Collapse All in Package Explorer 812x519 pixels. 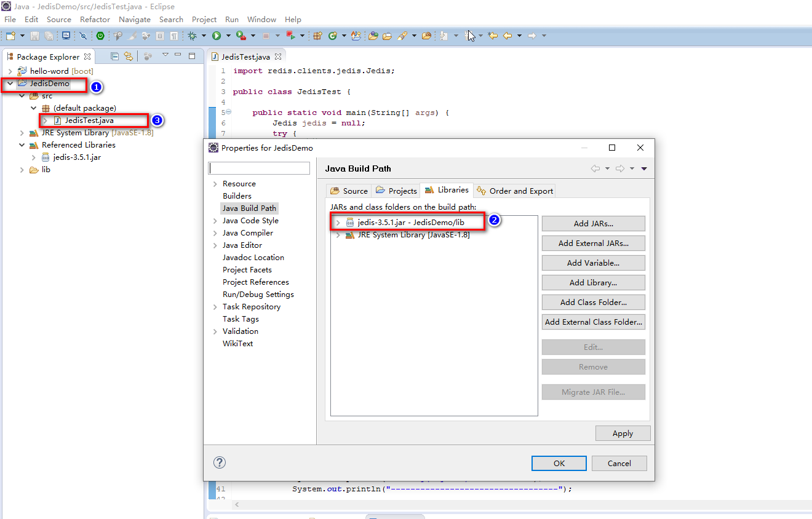114,56
